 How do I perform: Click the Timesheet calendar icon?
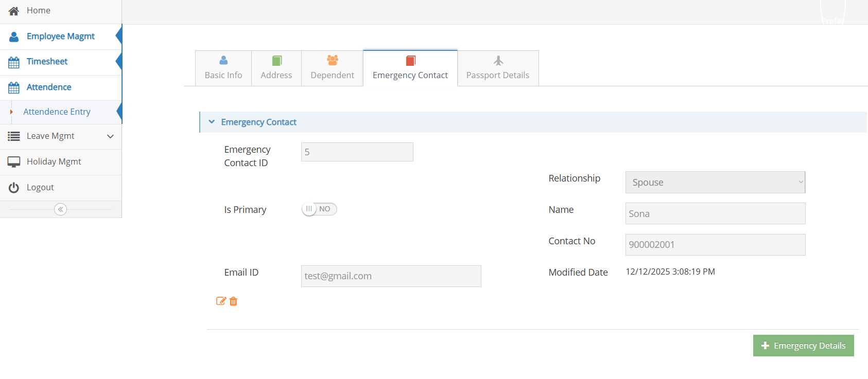(x=14, y=62)
